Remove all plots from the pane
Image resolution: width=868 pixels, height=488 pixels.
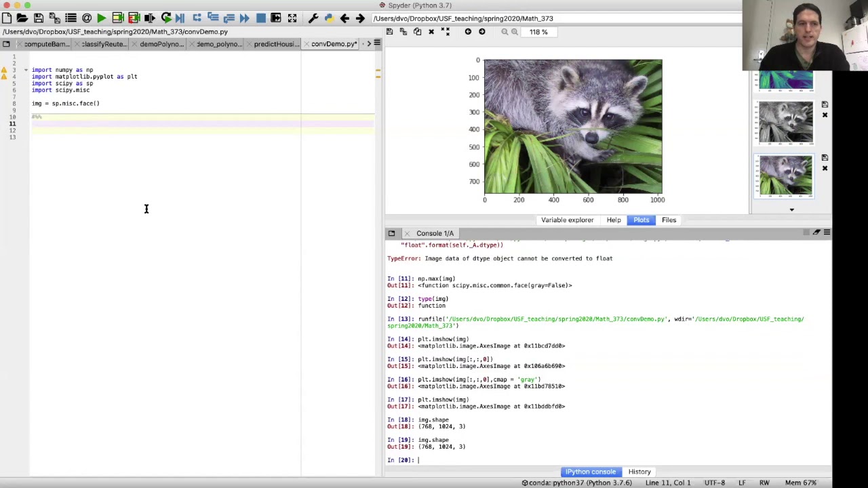click(446, 32)
